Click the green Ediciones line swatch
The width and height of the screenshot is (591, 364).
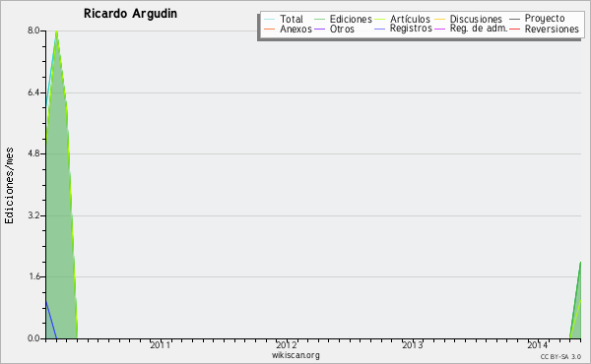[x=319, y=20]
